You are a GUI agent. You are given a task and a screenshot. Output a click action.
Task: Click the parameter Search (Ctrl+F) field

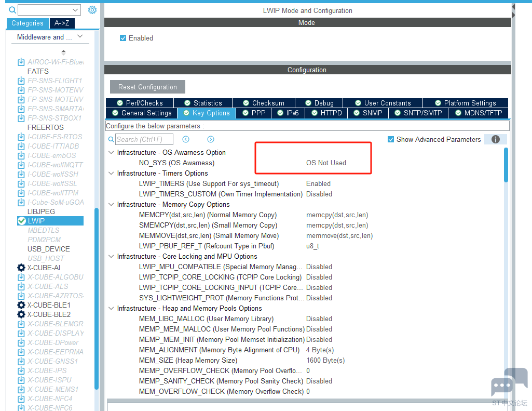click(144, 139)
